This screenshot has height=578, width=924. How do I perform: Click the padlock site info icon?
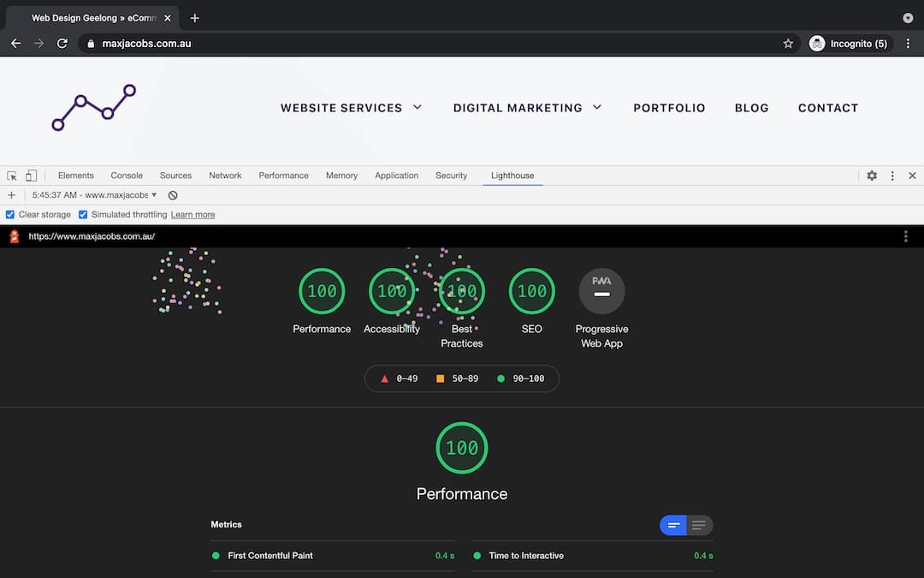point(90,44)
